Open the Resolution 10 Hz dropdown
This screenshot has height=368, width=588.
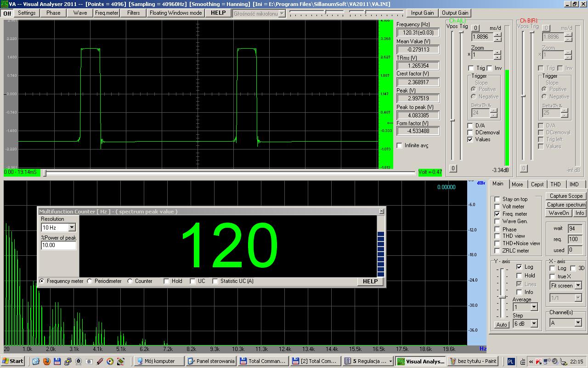coord(72,227)
